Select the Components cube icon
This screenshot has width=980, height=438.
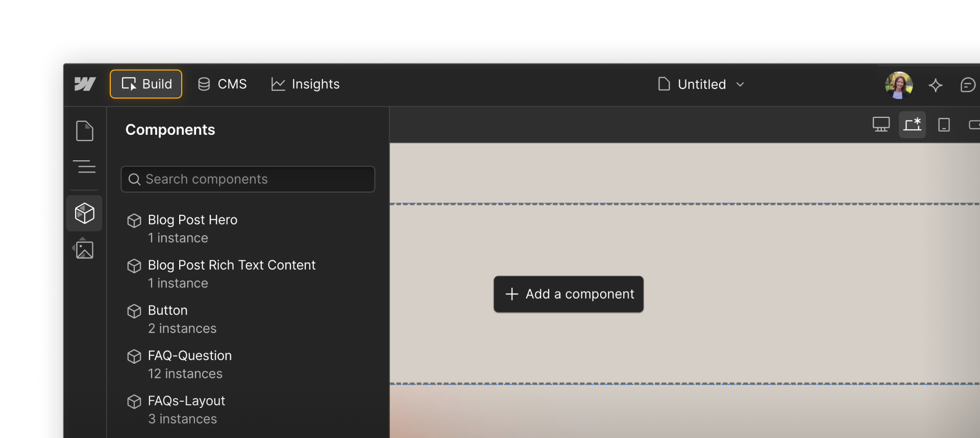pyautogui.click(x=85, y=213)
